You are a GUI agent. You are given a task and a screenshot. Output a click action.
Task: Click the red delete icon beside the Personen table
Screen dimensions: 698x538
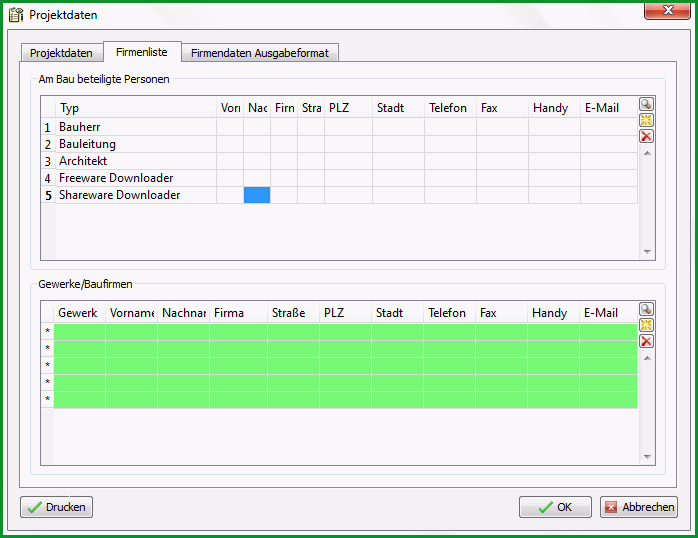(x=646, y=136)
